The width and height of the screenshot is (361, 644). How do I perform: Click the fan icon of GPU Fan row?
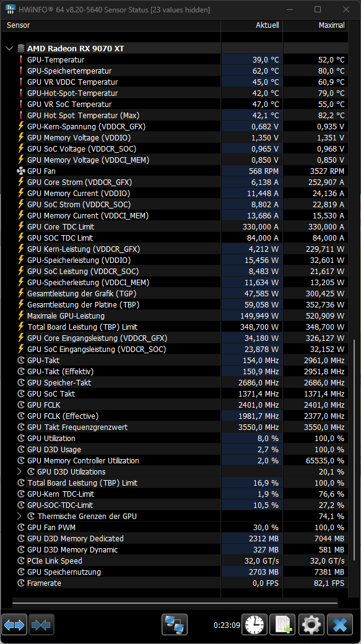(21, 171)
